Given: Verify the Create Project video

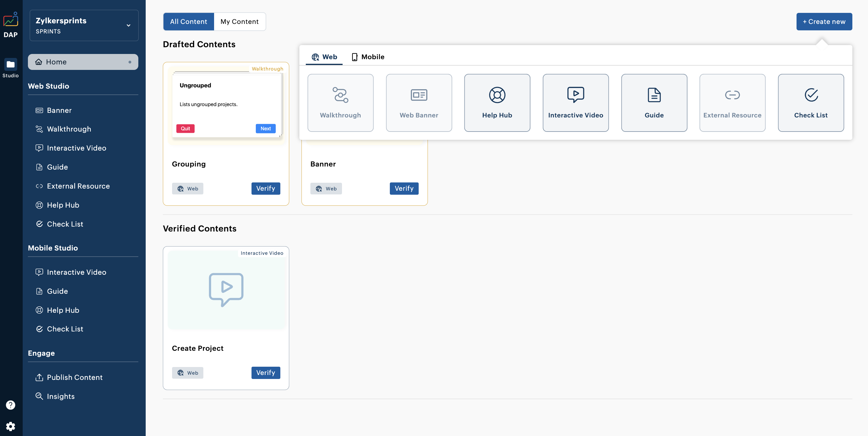Looking at the screenshot, I should [266, 373].
